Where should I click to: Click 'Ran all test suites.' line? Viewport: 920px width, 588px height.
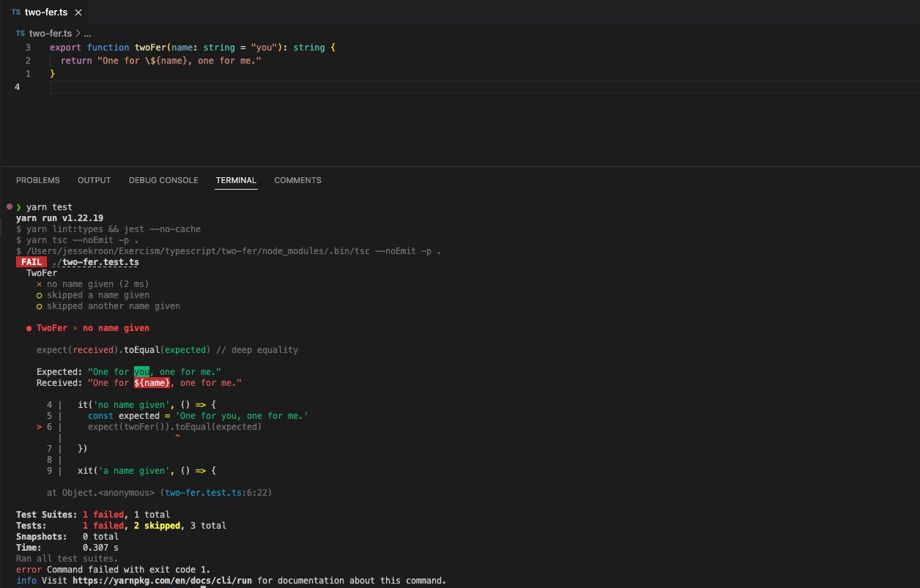coord(67,559)
